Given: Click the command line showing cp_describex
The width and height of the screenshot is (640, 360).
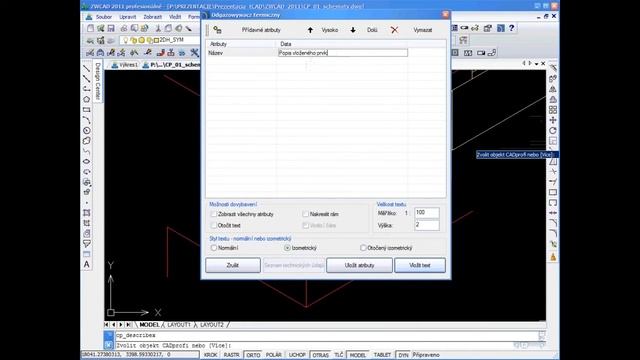Looking at the screenshot, I should (326, 336).
